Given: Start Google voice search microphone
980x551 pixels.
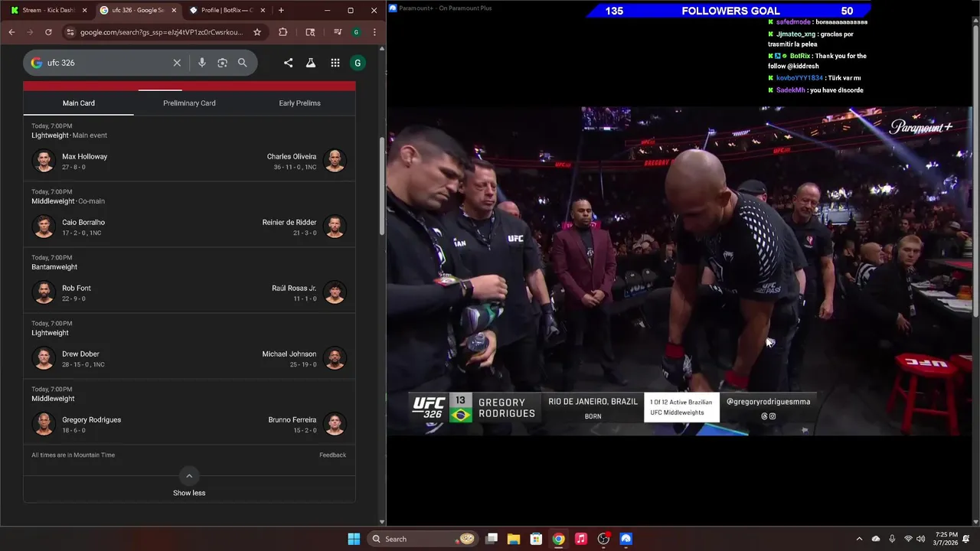Looking at the screenshot, I should tap(202, 63).
